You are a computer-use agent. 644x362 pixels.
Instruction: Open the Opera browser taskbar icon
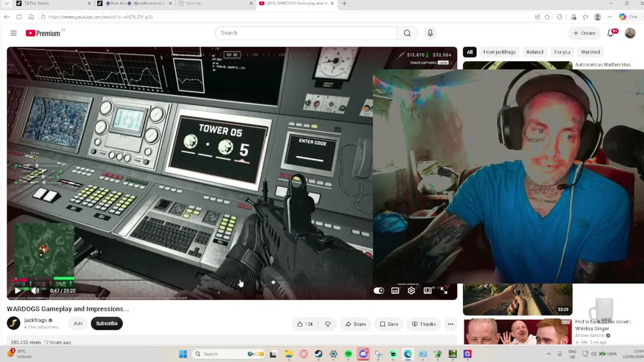(x=303, y=354)
